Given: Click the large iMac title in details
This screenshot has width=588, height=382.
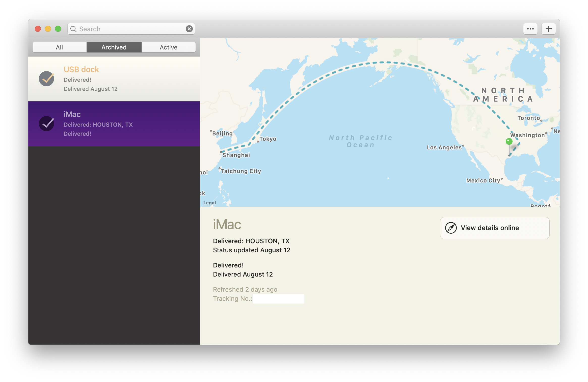Looking at the screenshot, I should pyautogui.click(x=227, y=224).
